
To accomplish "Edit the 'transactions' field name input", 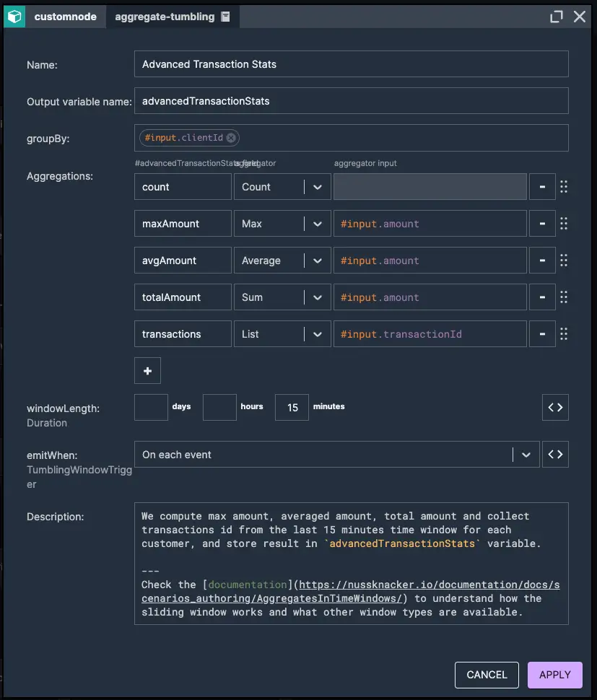I will click(x=183, y=334).
